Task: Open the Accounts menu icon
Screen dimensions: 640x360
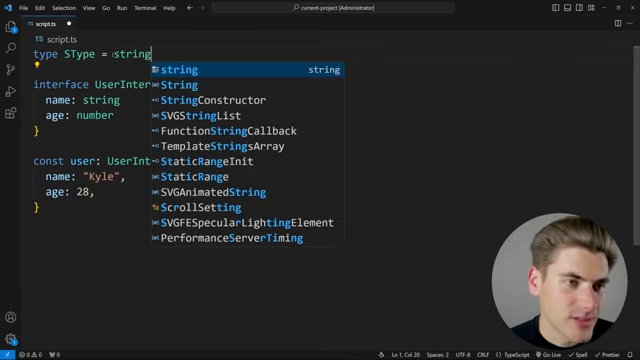Action: click(11, 317)
